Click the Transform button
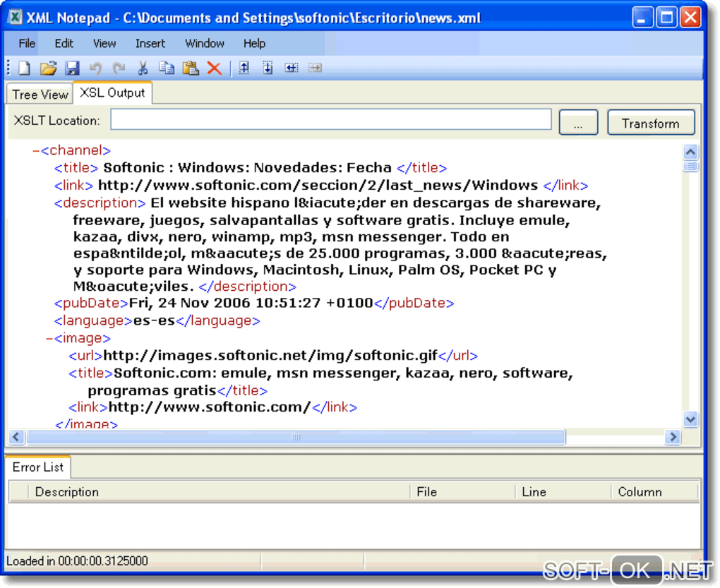This screenshot has width=720, height=588. click(x=651, y=122)
